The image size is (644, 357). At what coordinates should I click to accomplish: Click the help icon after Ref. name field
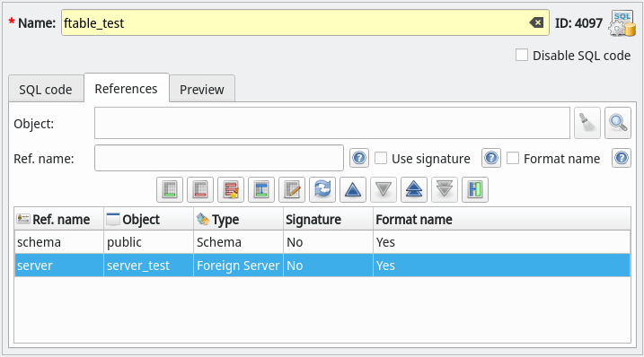click(359, 158)
